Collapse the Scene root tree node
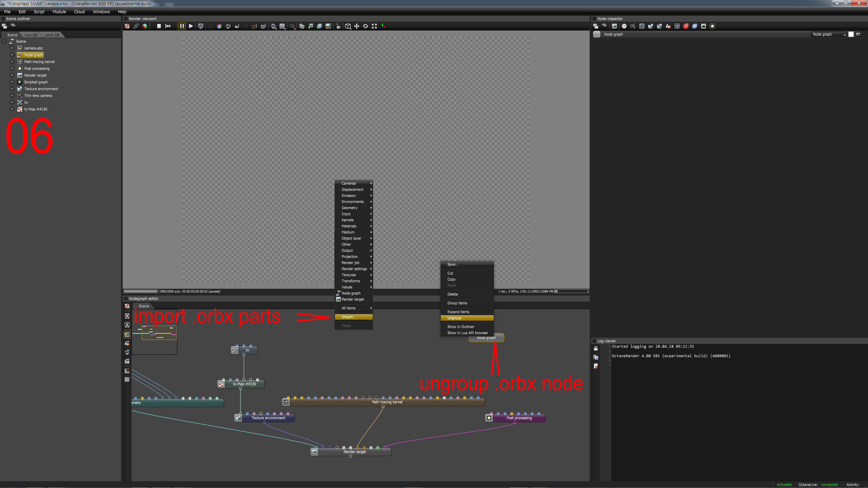The image size is (868, 488). 4,41
